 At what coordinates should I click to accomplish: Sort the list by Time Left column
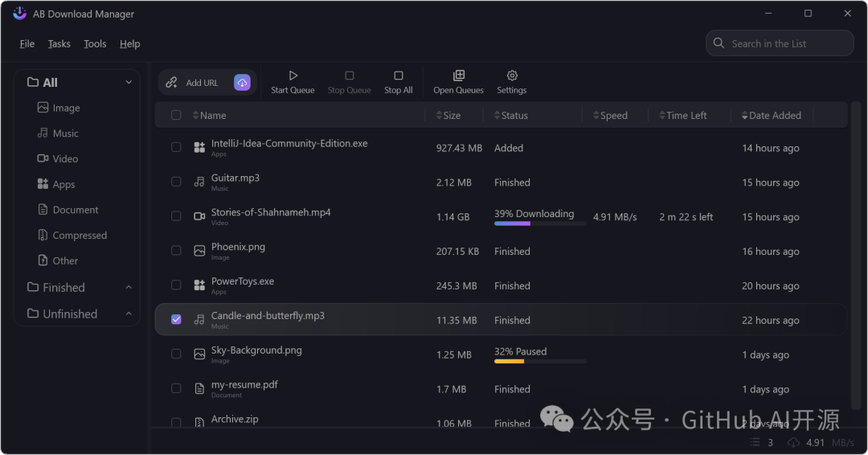click(683, 115)
